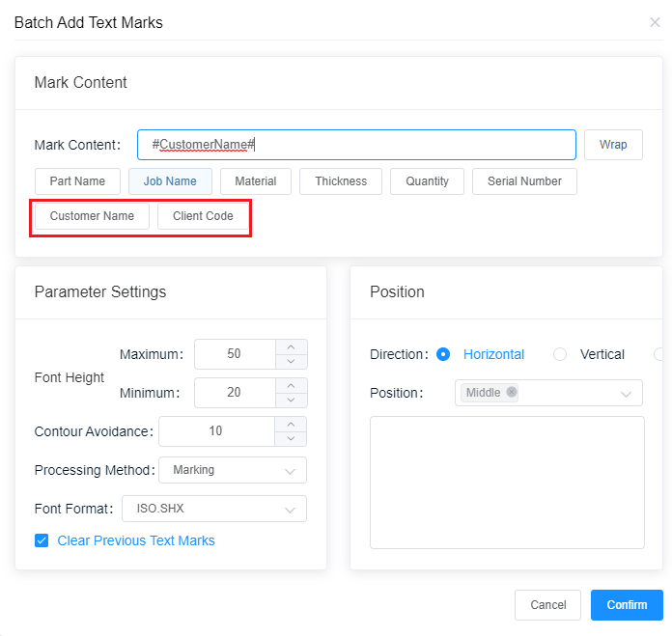Image resolution: width=672 pixels, height=636 pixels.
Task: Increase the Maximum font height value
Action: tap(291, 346)
